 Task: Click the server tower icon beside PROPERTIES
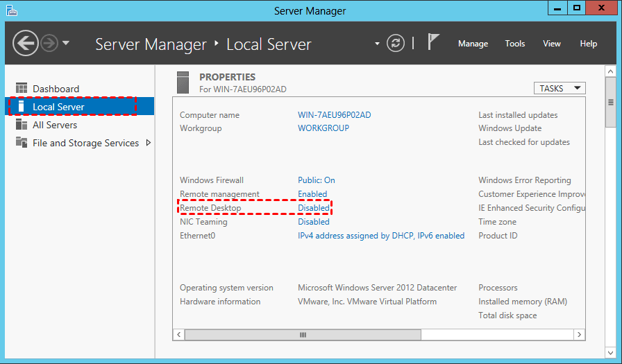click(183, 82)
